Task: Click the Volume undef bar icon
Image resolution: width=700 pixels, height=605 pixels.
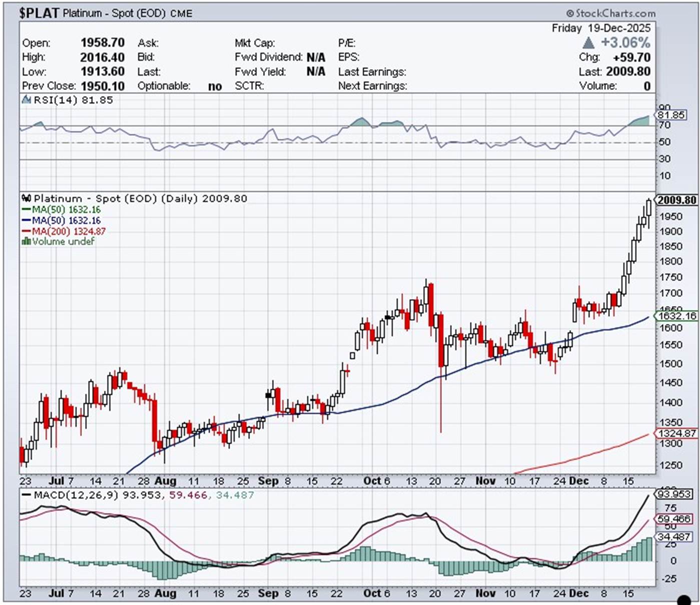Action: point(26,241)
